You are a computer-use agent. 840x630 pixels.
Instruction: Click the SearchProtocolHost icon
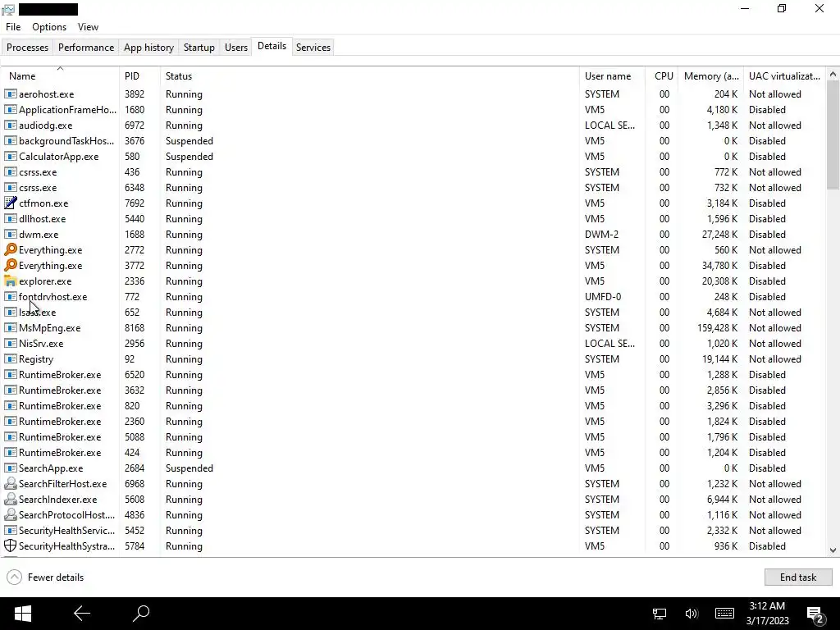pyautogui.click(x=10, y=515)
